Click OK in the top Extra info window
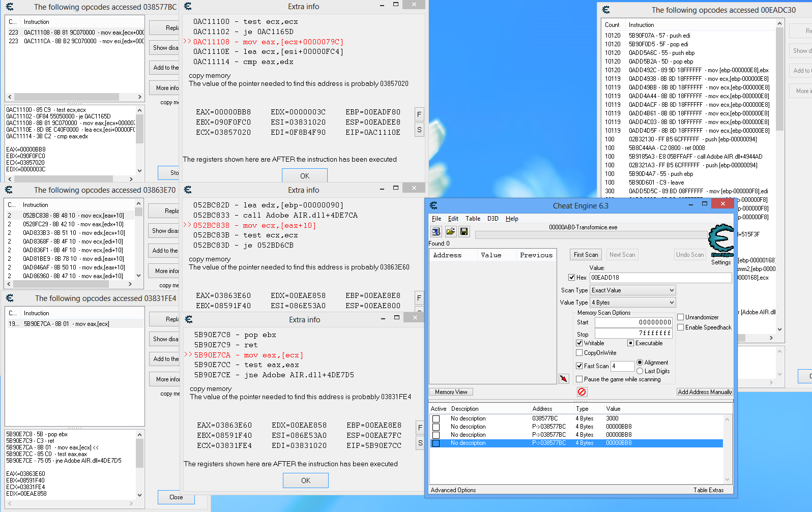 305,175
